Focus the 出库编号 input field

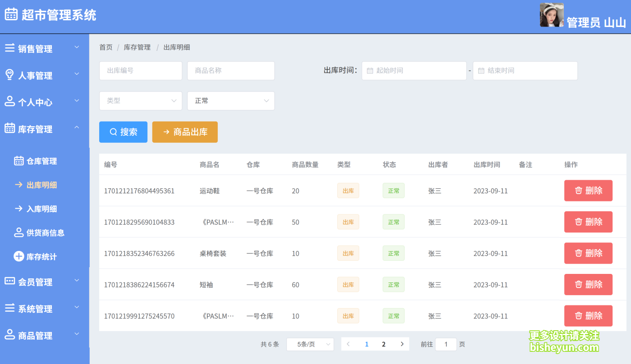(x=141, y=71)
